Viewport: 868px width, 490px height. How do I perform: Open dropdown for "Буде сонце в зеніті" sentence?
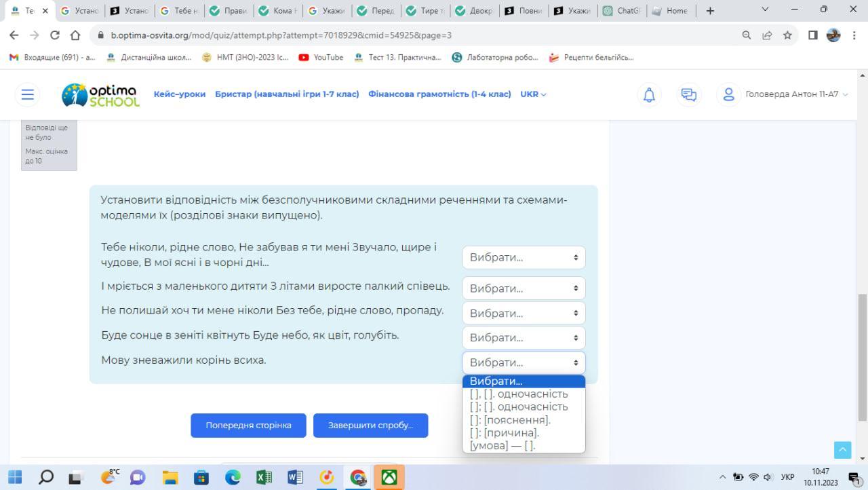(523, 338)
